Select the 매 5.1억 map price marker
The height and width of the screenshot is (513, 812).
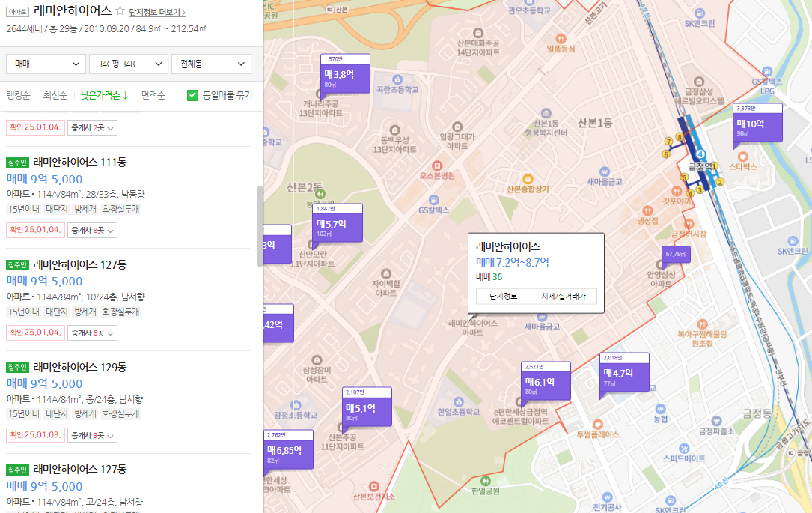click(367, 408)
